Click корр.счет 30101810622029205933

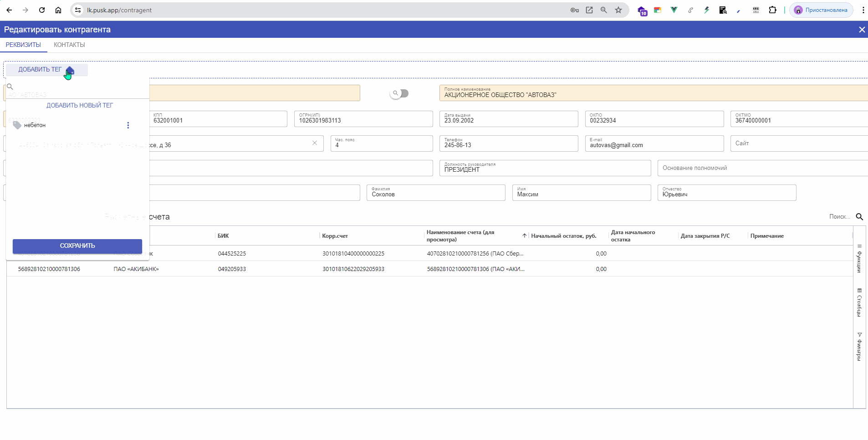tap(353, 269)
